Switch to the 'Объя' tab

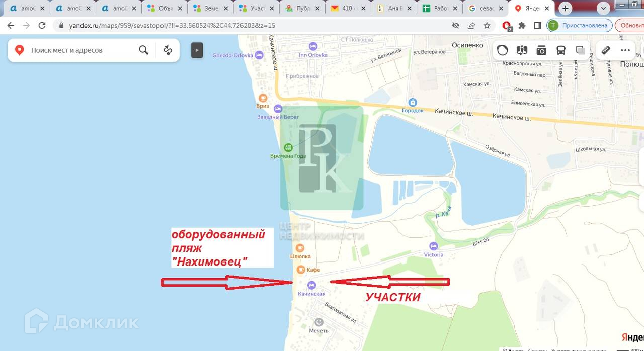165,8
